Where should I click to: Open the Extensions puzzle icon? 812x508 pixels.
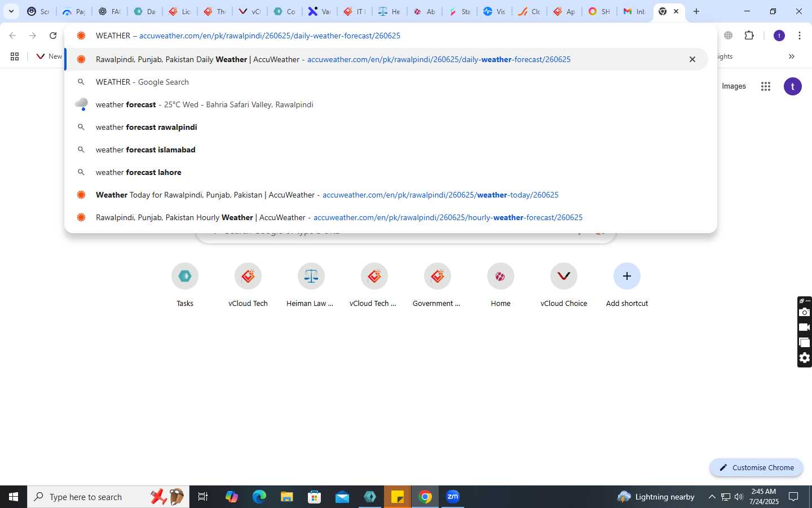[749, 36]
